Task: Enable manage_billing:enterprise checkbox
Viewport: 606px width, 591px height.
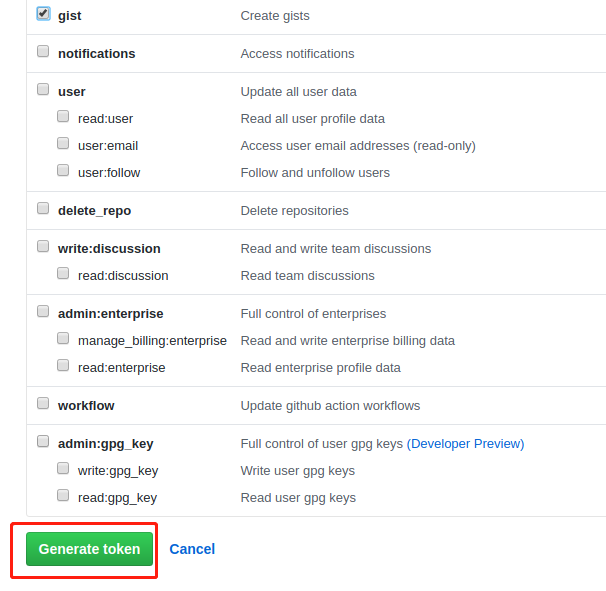Action: (63, 339)
